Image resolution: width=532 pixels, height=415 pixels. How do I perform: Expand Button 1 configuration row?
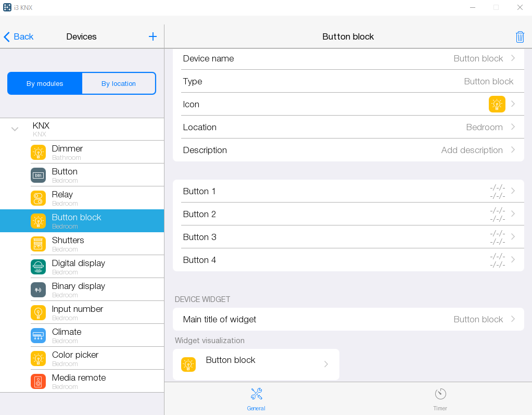click(348, 191)
